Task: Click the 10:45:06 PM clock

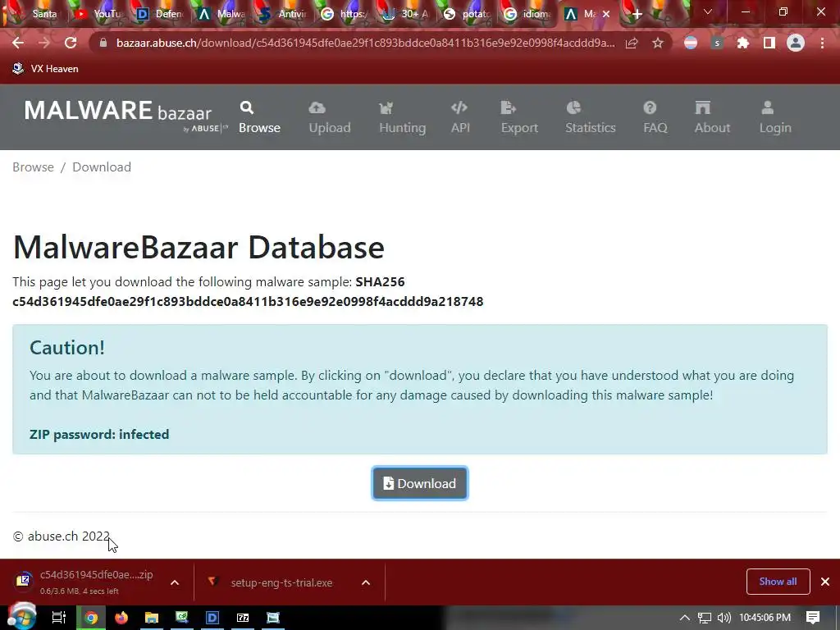Action: 765,618
